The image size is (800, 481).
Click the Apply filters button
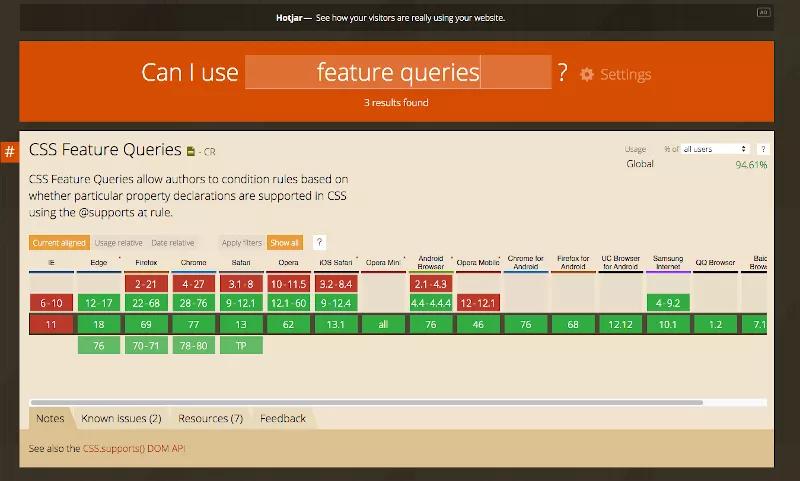pyautogui.click(x=241, y=243)
